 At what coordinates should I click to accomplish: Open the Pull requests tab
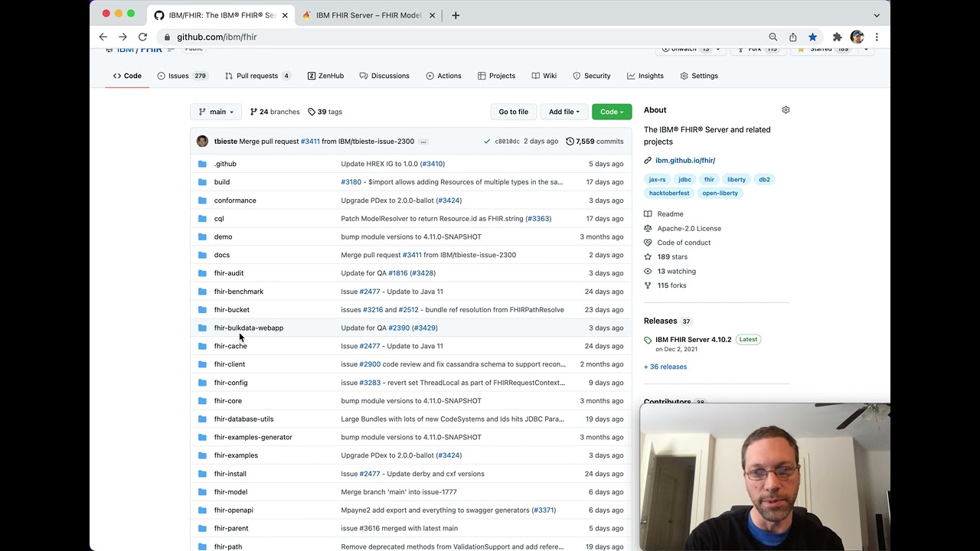click(257, 76)
